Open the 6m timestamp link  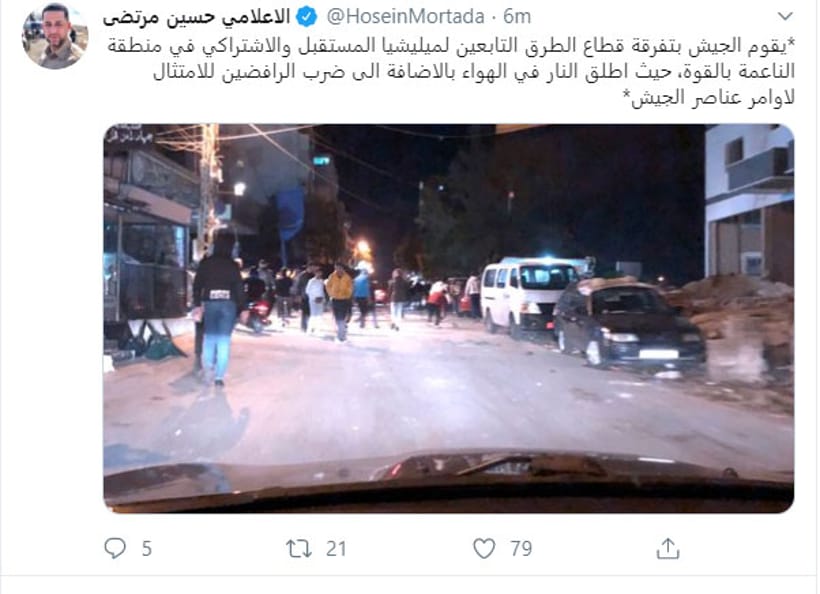point(517,17)
